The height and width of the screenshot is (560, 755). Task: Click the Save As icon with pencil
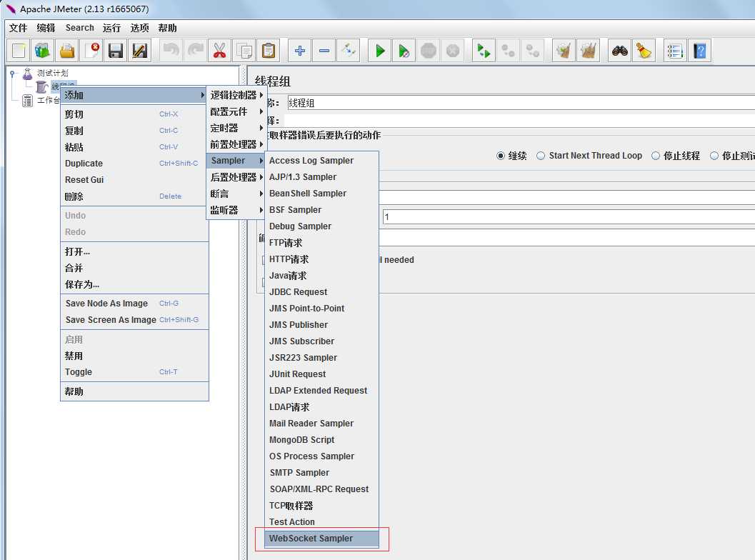tap(140, 51)
